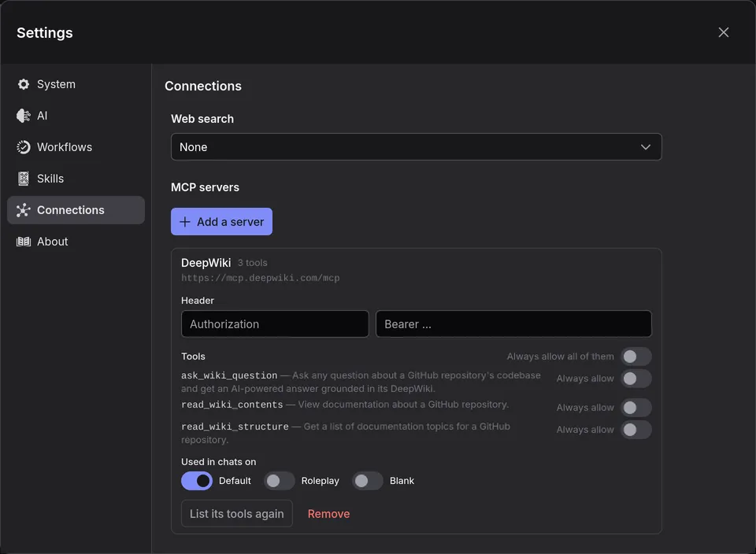Click the DeepWiki server name
756x554 pixels.
click(206, 263)
